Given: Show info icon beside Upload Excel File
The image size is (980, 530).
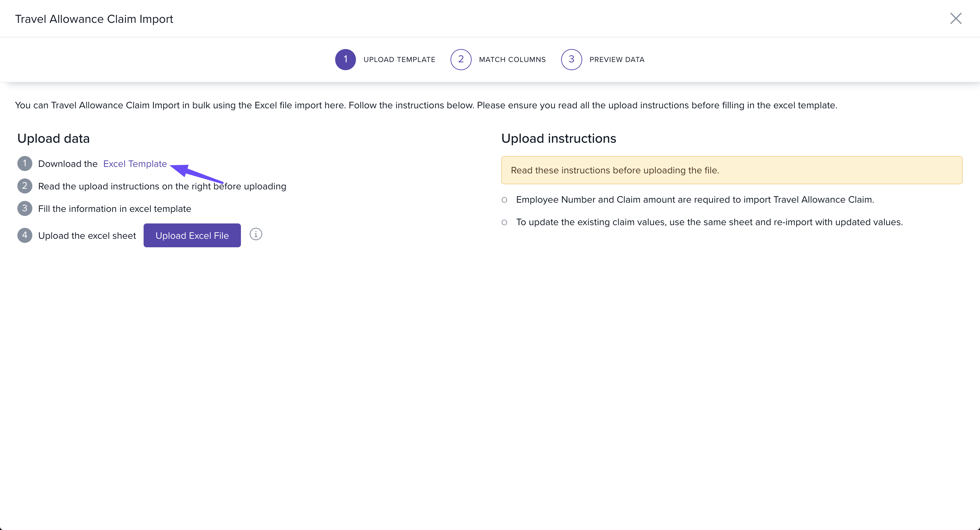Looking at the screenshot, I should (x=256, y=234).
